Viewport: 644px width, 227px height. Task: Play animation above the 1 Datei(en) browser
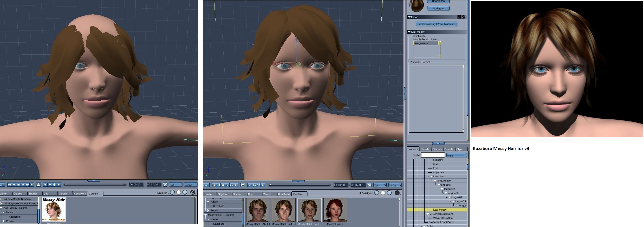pyautogui.click(x=23, y=185)
